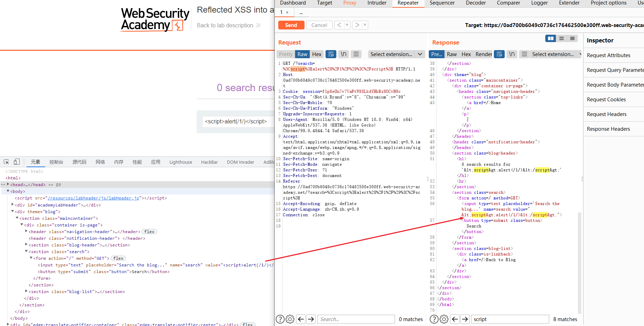Screen dimensions: 644x326
Task: Open the Response panel hamburger menu icon
Action: pyautogui.click(x=524, y=54)
